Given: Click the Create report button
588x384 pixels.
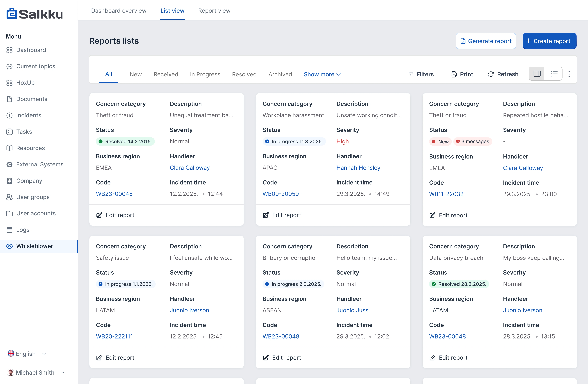Looking at the screenshot, I should coord(549,41).
